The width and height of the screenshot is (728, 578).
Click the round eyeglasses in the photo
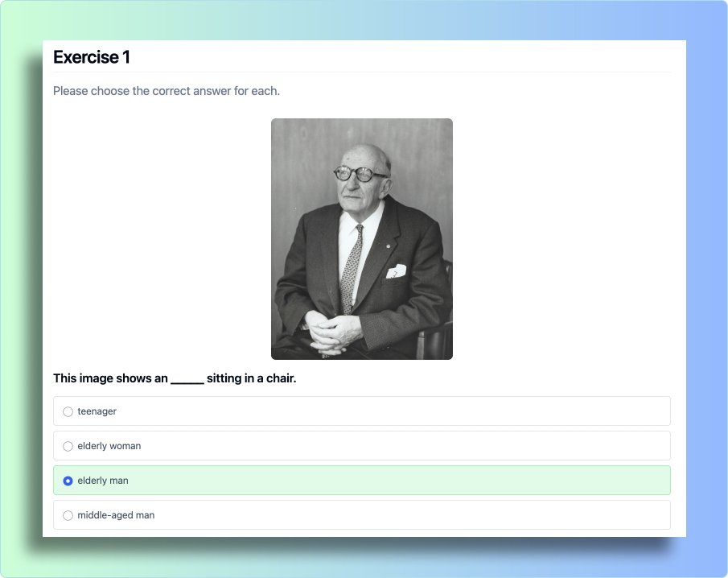(x=359, y=174)
